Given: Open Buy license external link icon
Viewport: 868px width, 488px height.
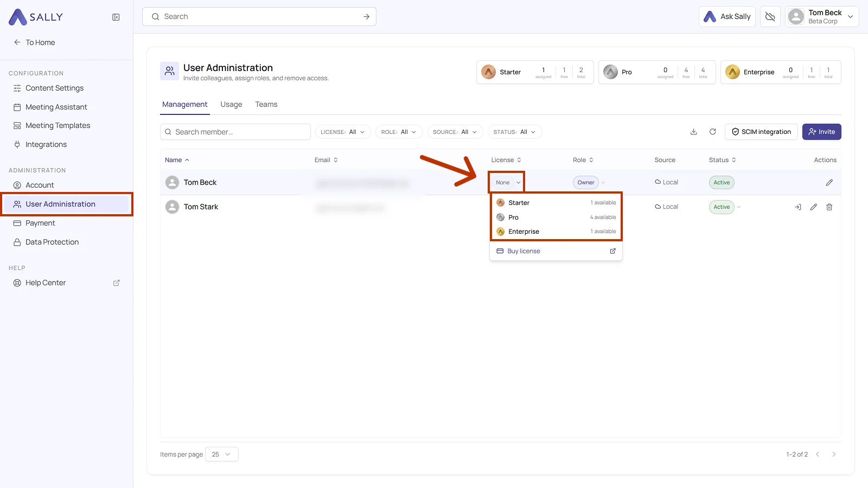Looking at the screenshot, I should point(612,251).
